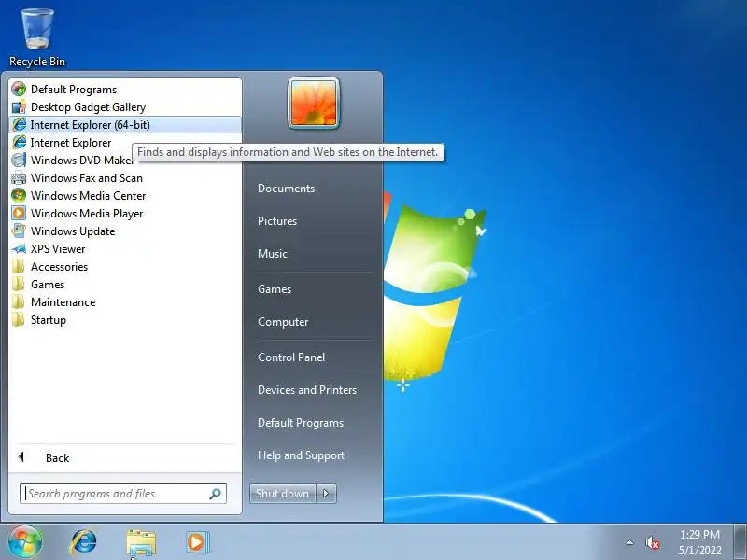Open Windows Fax and Scan icon

click(19, 177)
